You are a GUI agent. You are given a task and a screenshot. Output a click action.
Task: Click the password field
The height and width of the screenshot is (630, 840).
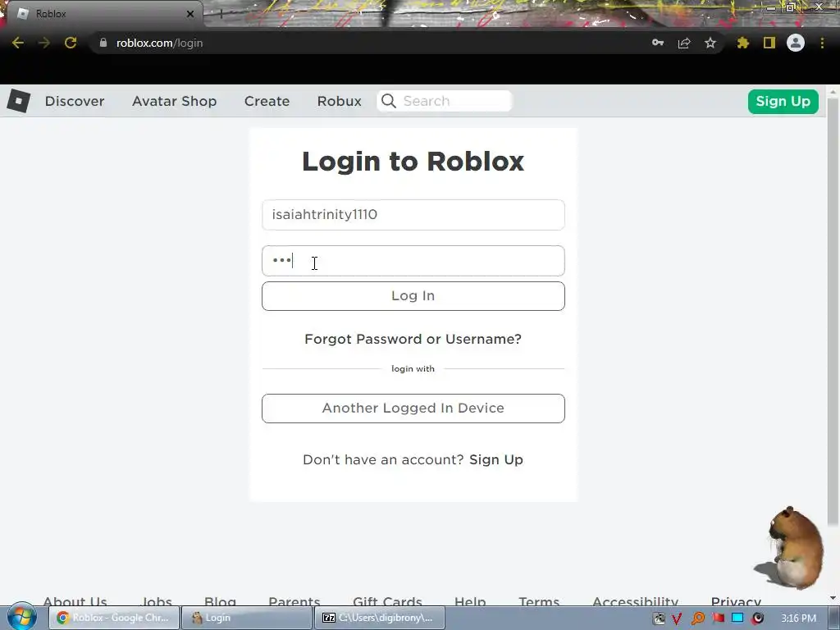tap(413, 261)
